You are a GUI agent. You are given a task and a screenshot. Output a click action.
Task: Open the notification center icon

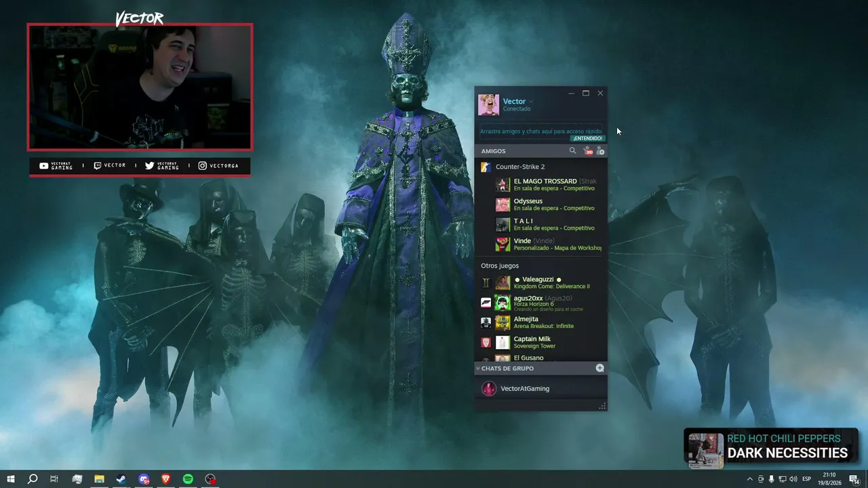pyautogui.click(x=854, y=479)
